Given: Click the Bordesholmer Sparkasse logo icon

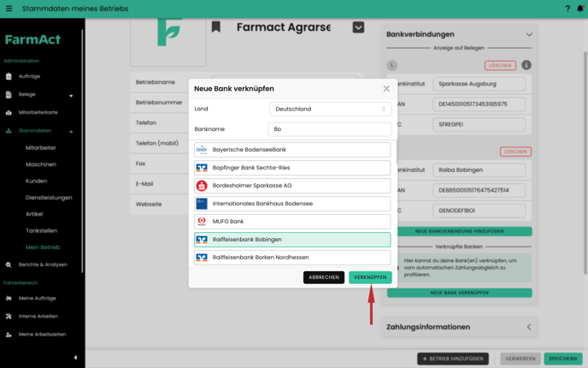Looking at the screenshot, I should (x=202, y=186).
